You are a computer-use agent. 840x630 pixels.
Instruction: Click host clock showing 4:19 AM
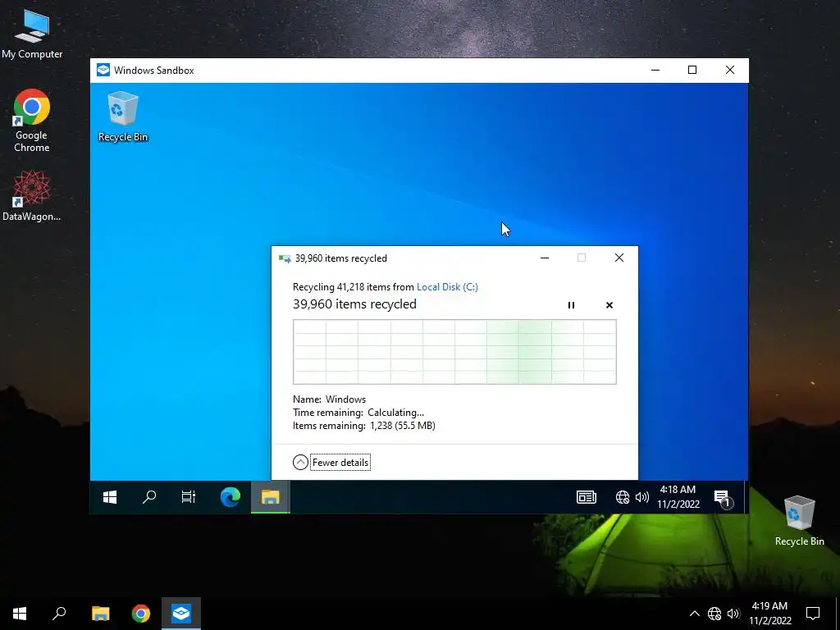pyautogui.click(x=769, y=614)
